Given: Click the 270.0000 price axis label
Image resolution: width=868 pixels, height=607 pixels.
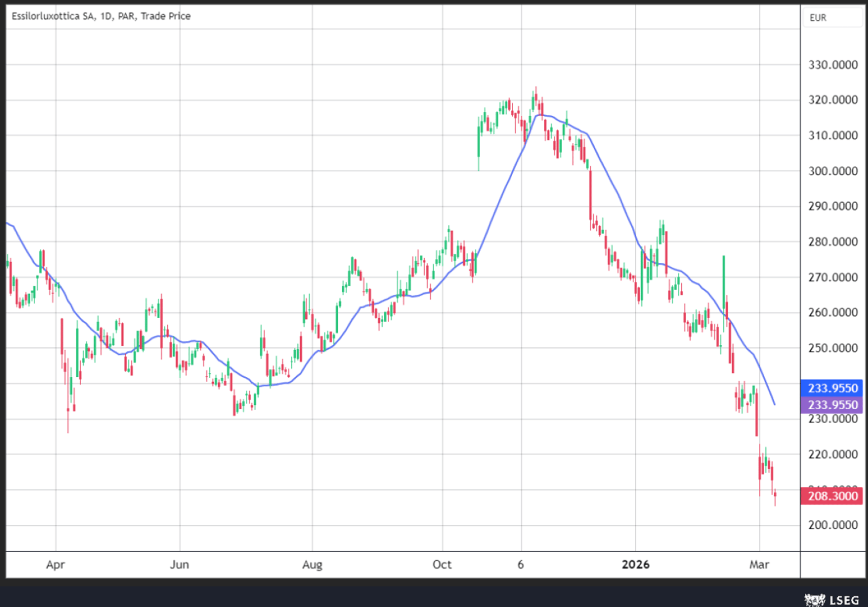Looking at the screenshot, I should pyautogui.click(x=833, y=277).
